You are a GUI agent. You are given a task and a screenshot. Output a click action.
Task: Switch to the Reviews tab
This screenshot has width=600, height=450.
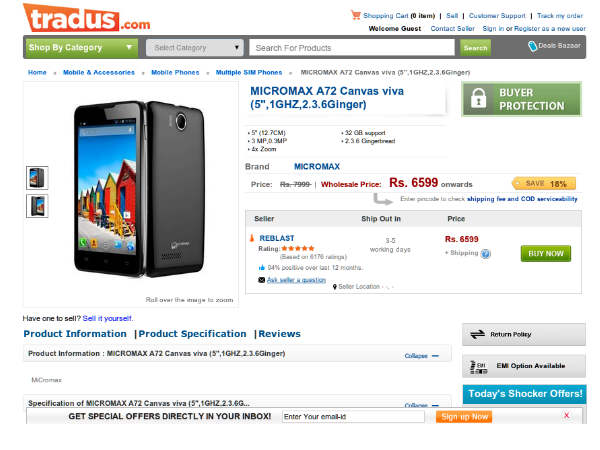279,334
